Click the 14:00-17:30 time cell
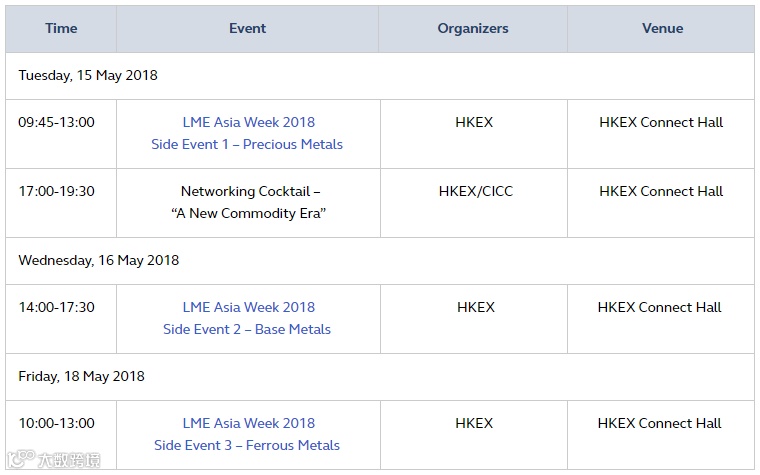Screen dimensions: 760x475 point(61,319)
